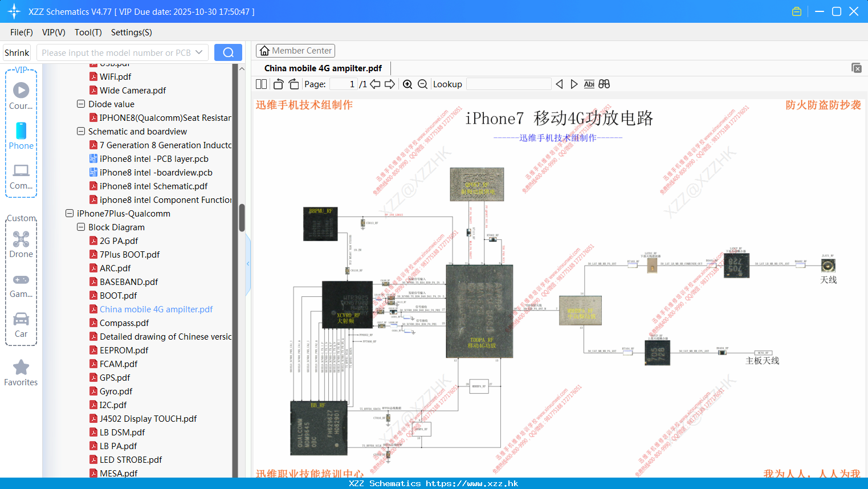Go to next page arrow

point(390,84)
